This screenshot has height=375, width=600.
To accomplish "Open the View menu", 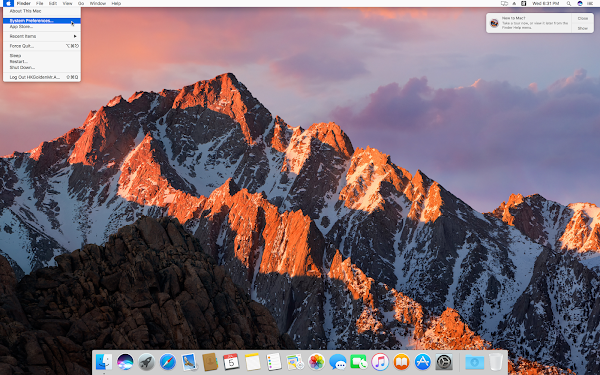I will 67,3.
